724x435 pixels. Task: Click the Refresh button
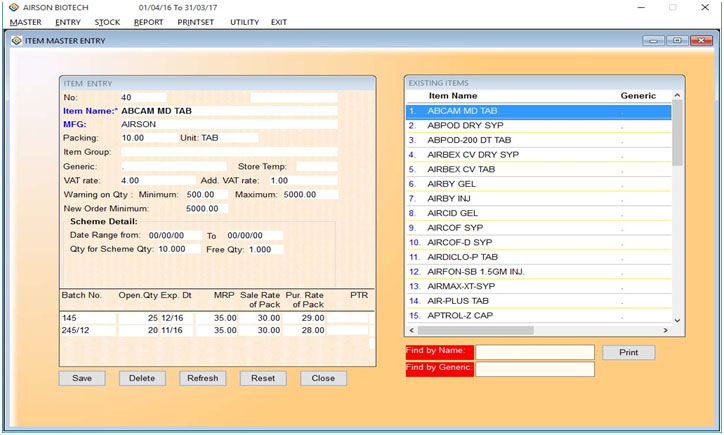tap(202, 379)
